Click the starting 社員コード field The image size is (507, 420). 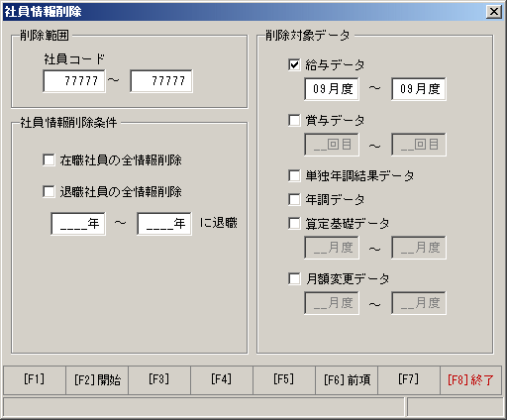tap(74, 81)
